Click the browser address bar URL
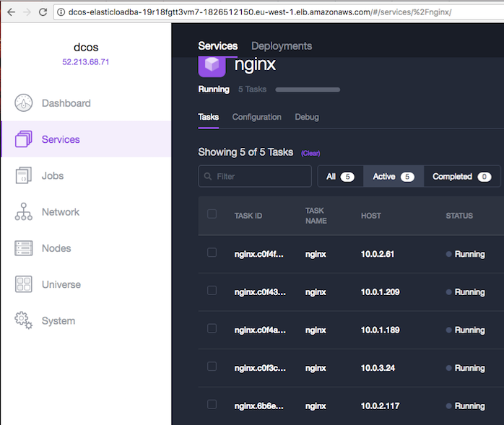The width and height of the screenshot is (504, 425). [260, 12]
